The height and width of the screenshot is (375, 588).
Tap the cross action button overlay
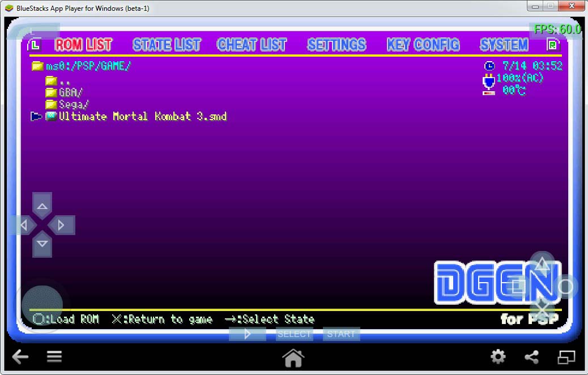point(542,308)
